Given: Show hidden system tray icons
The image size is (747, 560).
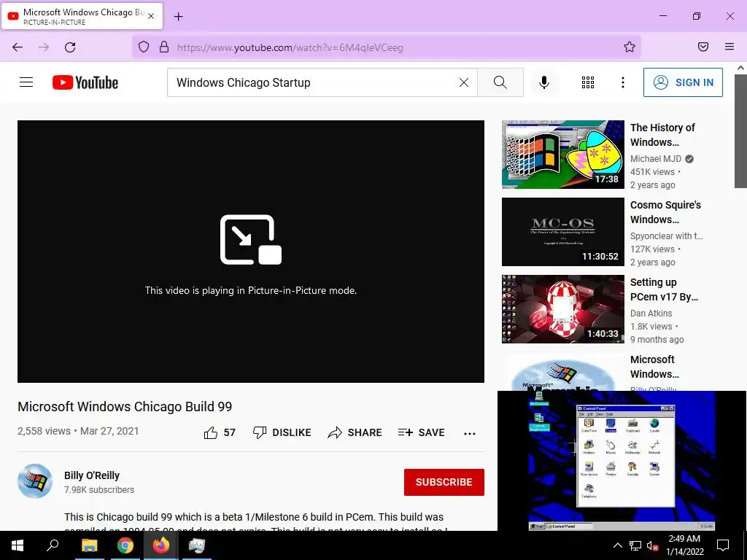Looking at the screenshot, I should 617,545.
